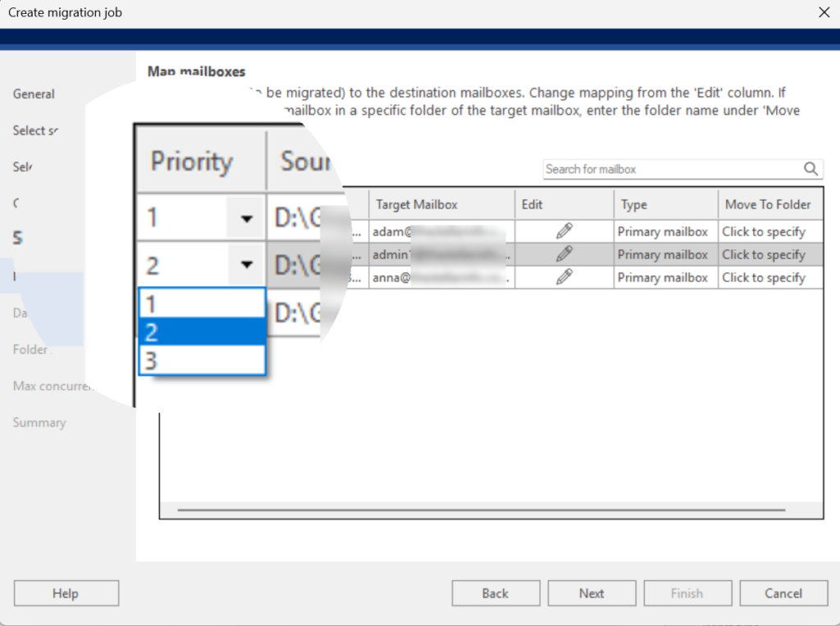Click the horizontal scrollbar of mailbox table

click(481, 509)
